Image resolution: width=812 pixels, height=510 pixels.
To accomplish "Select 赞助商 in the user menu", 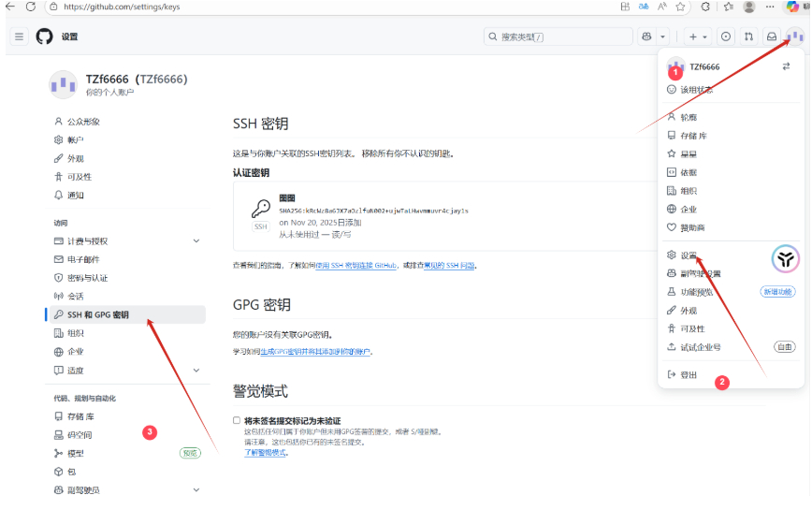I will (x=731, y=227).
